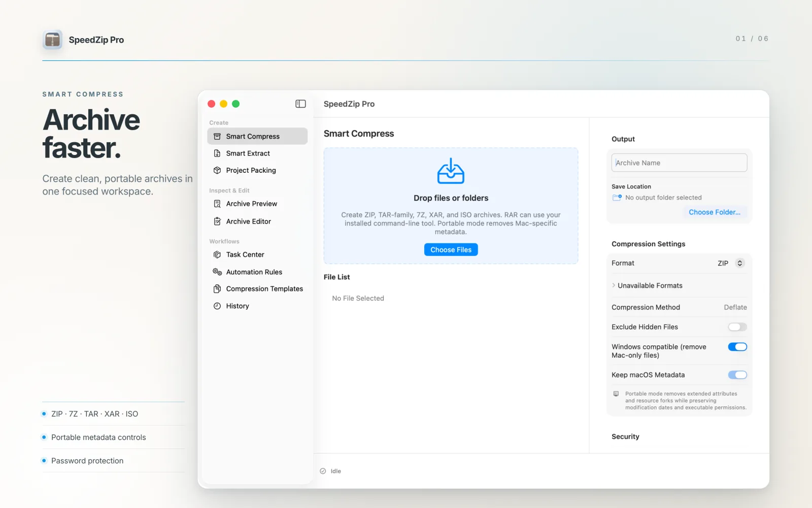
Task: Click the 'Security' section heading
Action: coord(625,436)
